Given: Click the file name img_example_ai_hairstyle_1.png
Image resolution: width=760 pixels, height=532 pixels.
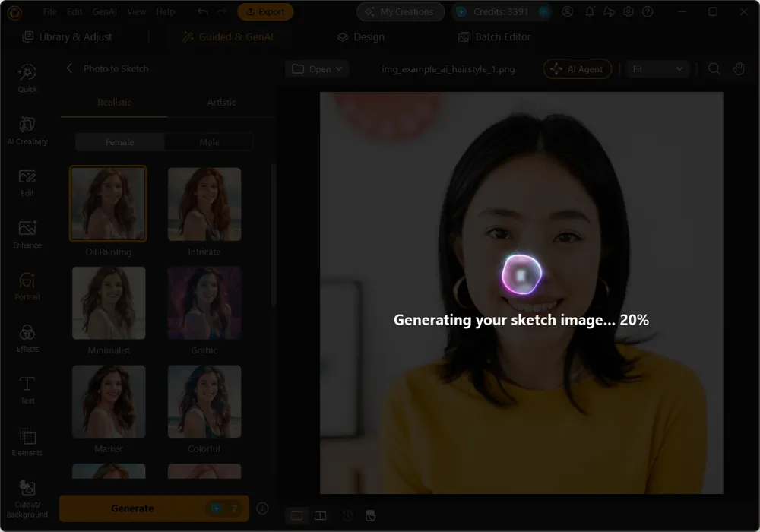Looking at the screenshot, I should (448, 69).
